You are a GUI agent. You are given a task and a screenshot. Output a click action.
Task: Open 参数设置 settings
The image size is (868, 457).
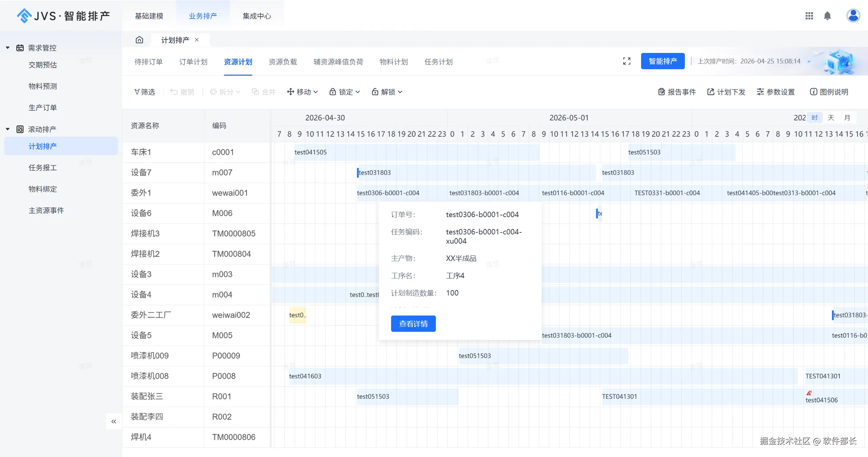pyautogui.click(x=776, y=92)
